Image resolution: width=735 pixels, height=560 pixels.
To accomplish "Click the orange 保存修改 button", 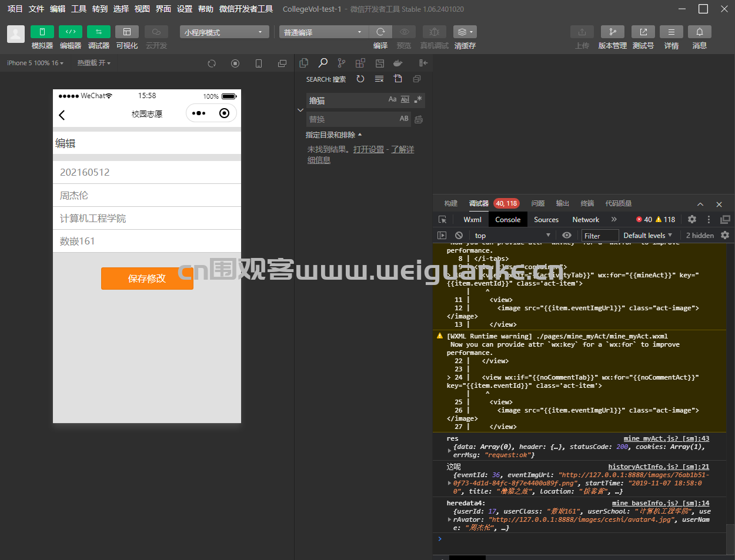I will tap(147, 279).
